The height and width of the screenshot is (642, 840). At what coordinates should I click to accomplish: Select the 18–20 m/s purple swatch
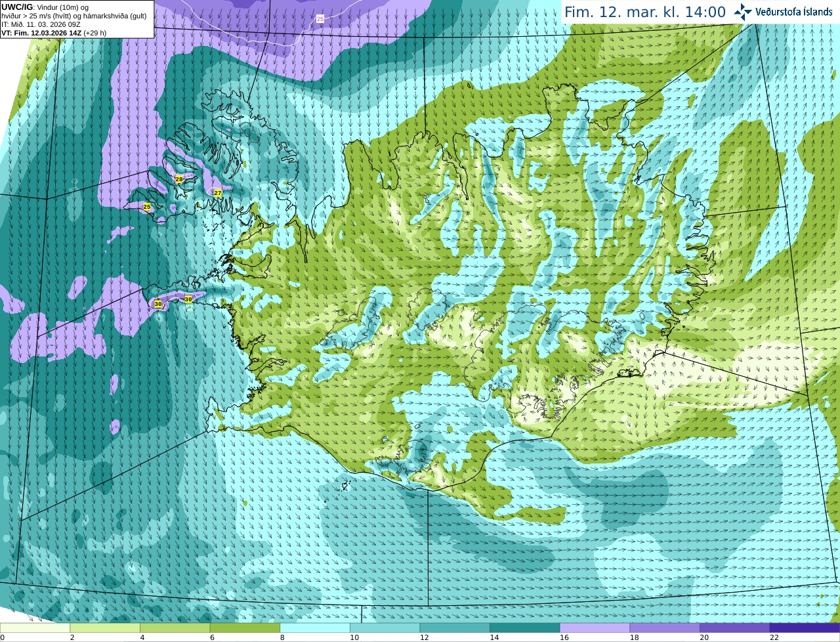(x=665, y=628)
